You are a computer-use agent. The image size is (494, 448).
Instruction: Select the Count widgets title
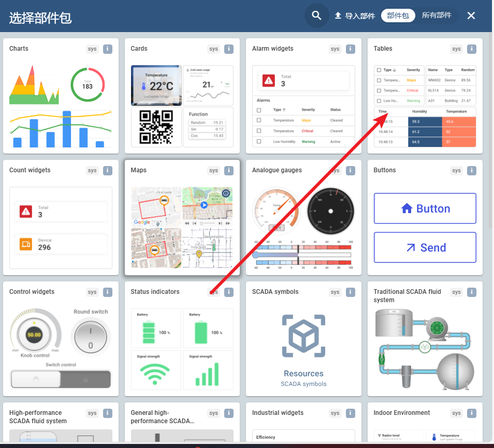(x=30, y=170)
